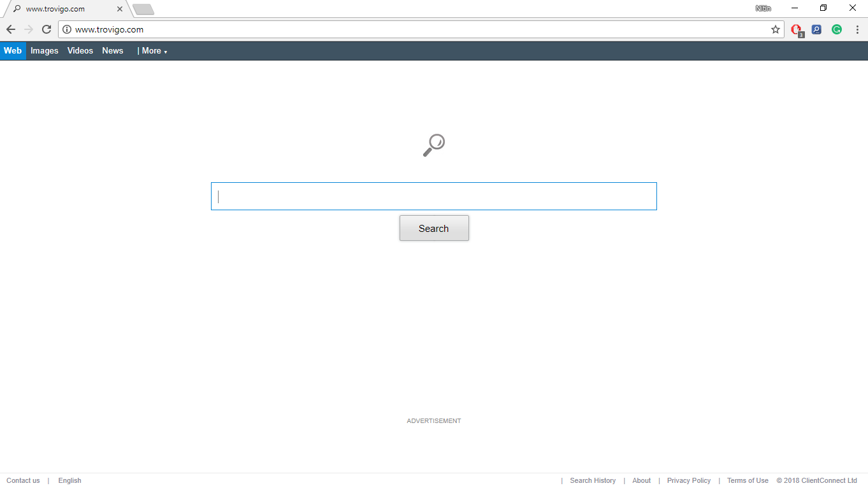
Task: Click inside the search input field
Action: tap(434, 196)
